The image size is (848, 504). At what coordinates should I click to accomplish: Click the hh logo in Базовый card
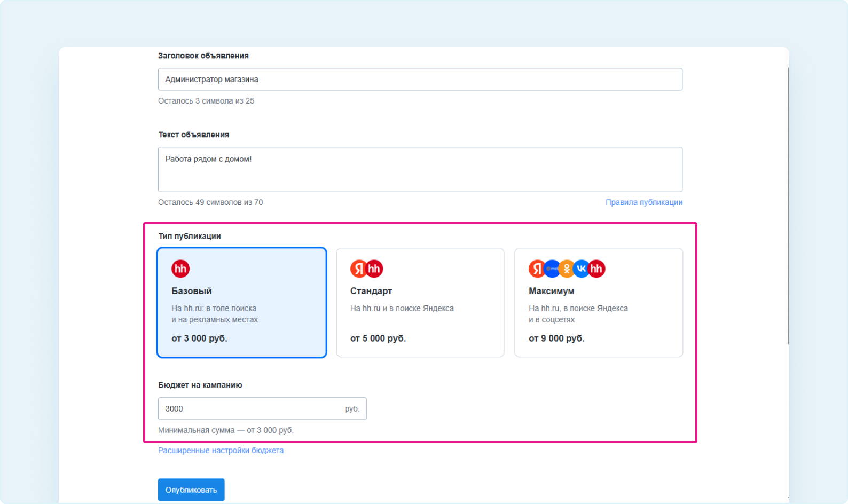coord(180,269)
